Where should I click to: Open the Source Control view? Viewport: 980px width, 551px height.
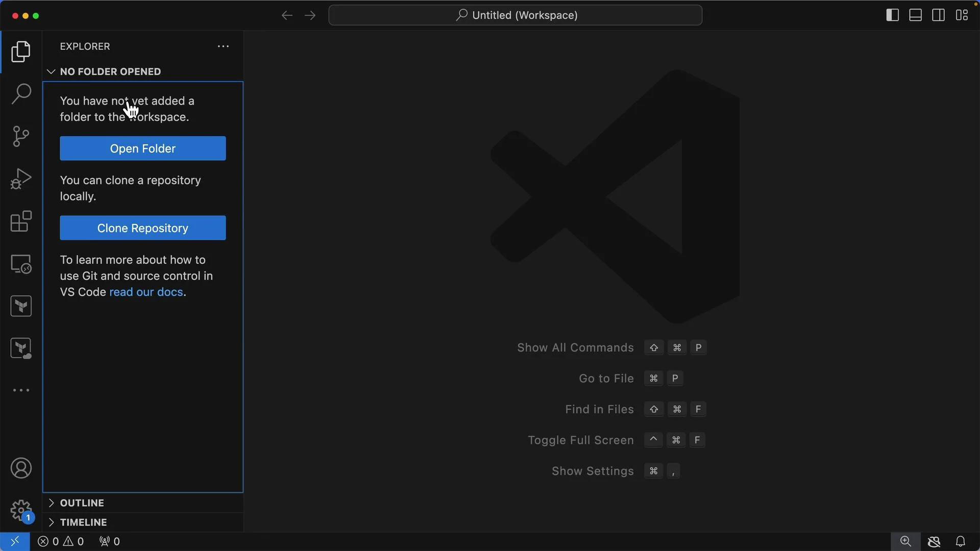pyautogui.click(x=21, y=136)
